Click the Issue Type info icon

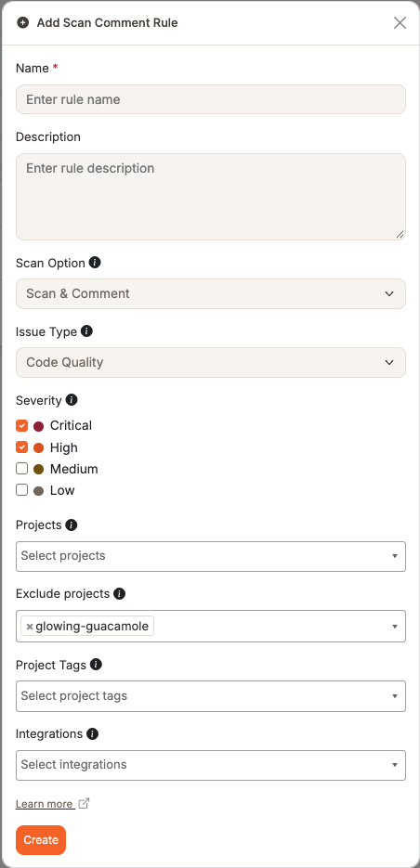pos(86,331)
